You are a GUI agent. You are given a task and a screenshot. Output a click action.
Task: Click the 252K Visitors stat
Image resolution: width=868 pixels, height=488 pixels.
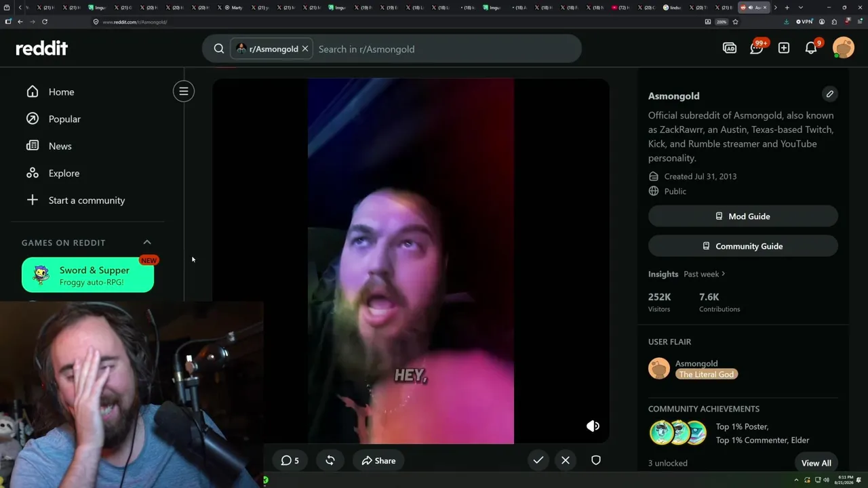pos(659,302)
